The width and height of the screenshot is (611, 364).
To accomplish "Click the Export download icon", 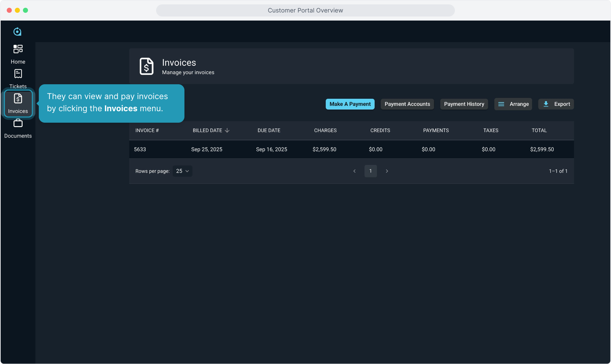I will point(546,104).
